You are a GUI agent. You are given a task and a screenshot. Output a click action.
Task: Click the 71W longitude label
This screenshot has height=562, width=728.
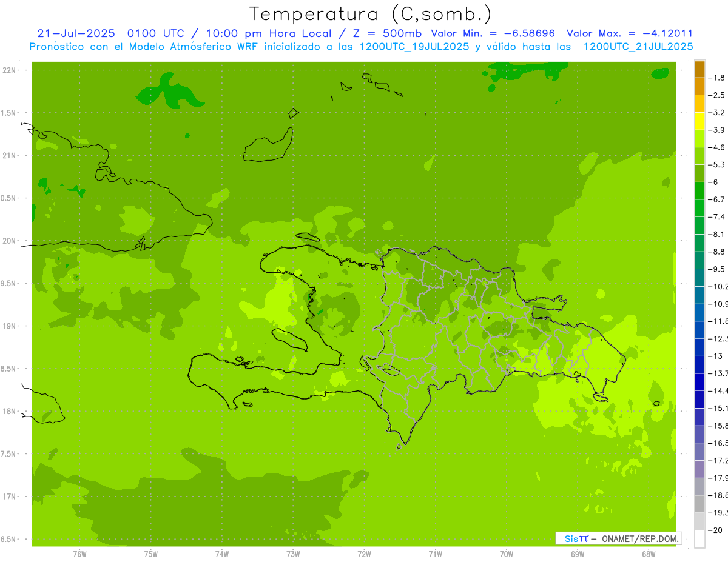435,554
